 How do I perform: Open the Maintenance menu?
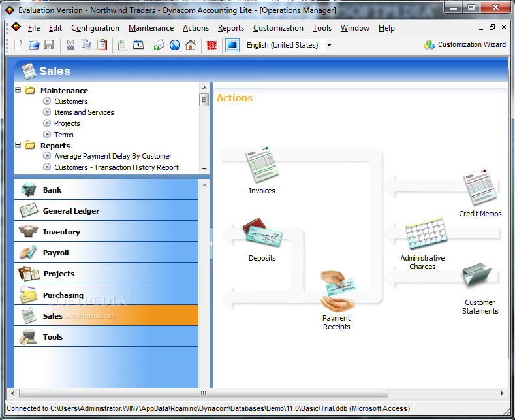coord(151,28)
